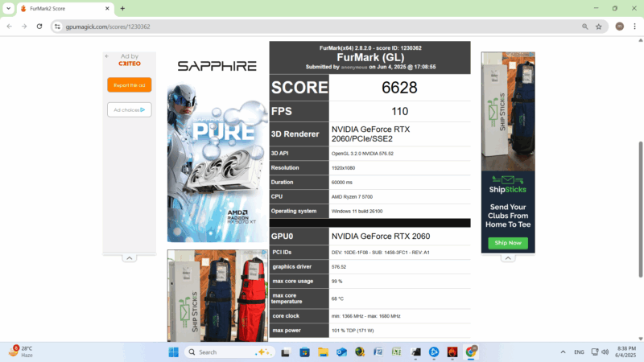The image size is (644, 362).
Task: Click the SAPPHIRE logo
Action: (x=217, y=66)
